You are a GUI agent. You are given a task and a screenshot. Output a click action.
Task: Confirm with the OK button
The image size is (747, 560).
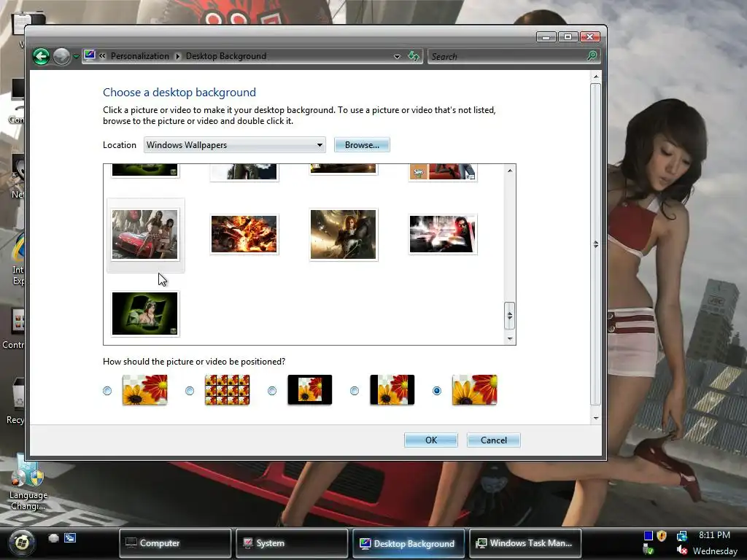click(431, 440)
